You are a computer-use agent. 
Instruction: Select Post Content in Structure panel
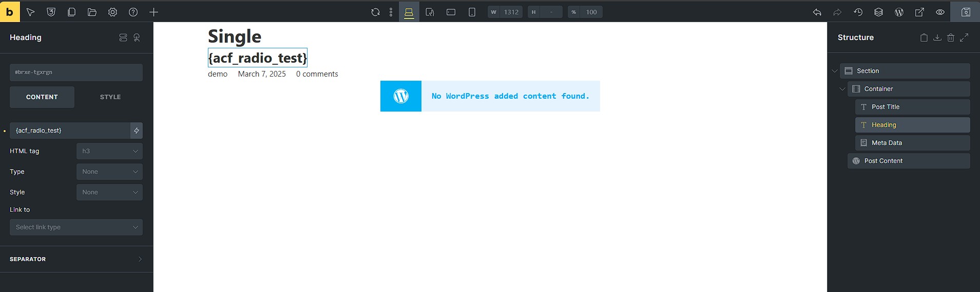click(909, 161)
